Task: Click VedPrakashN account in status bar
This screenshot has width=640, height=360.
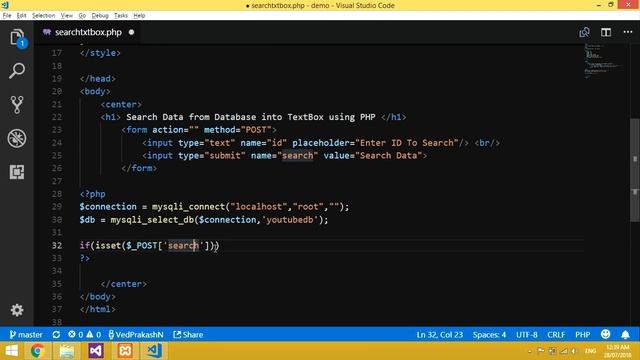Action: pyautogui.click(x=136, y=335)
